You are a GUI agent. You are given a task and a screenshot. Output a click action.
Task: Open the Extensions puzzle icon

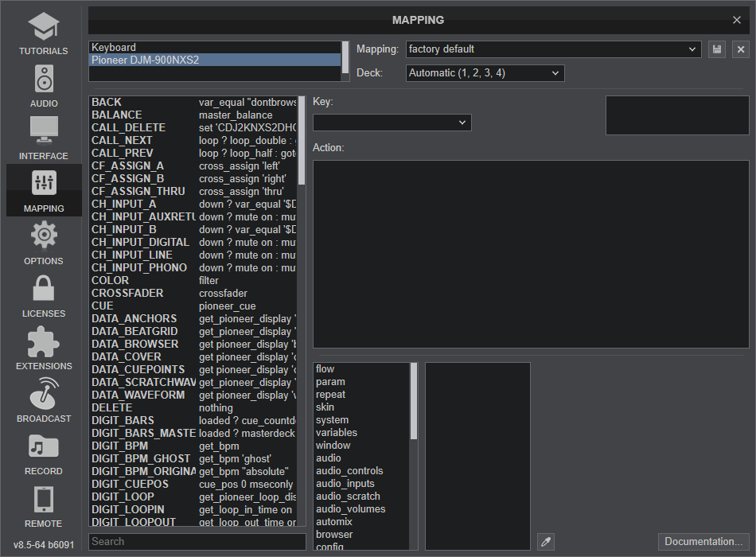click(x=44, y=348)
